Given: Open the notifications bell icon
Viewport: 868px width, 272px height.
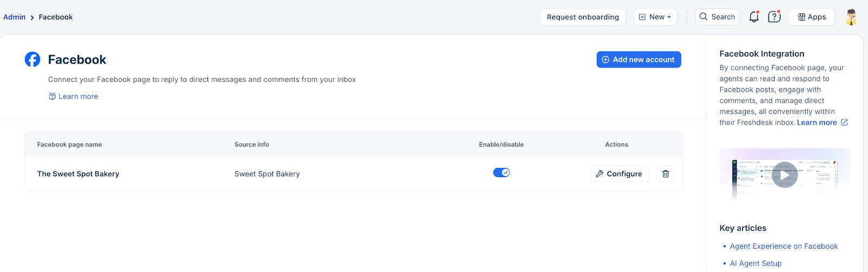Looking at the screenshot, I should tap(754, 17).
